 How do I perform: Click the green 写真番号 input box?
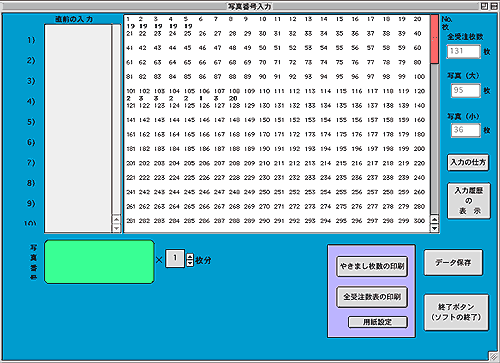coord(99,262)
